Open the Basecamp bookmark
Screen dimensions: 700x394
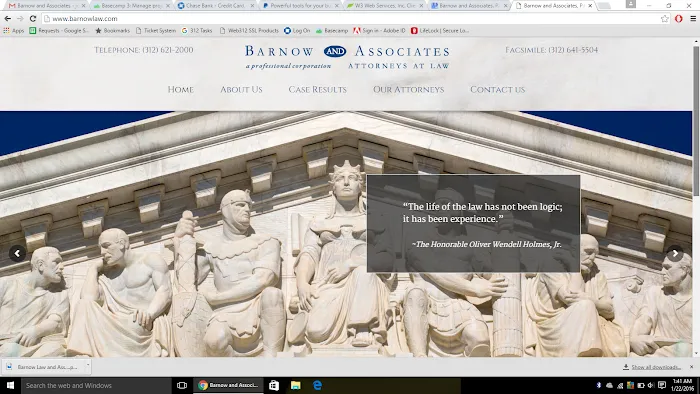(332, 31)
